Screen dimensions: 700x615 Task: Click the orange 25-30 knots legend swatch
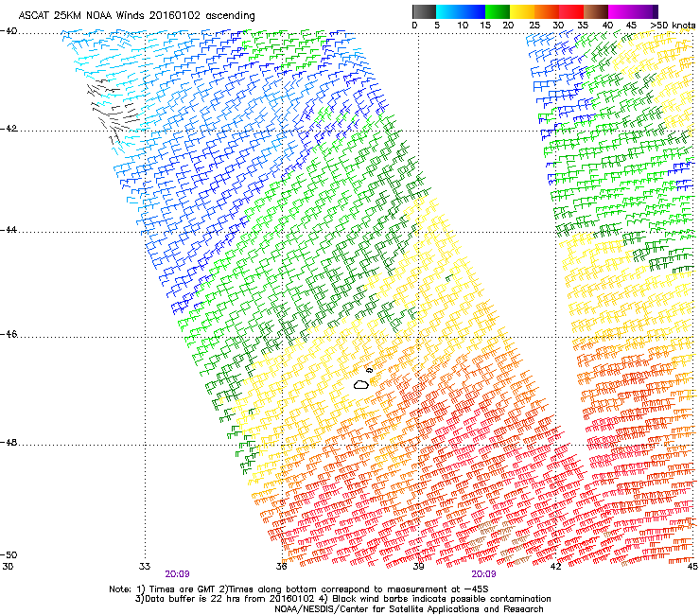pos(547,11)
